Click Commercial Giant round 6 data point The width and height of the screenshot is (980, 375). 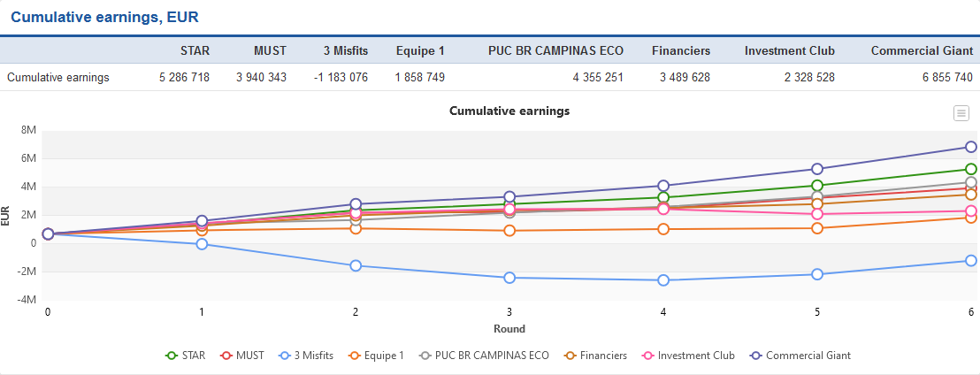tap(970, 147)
